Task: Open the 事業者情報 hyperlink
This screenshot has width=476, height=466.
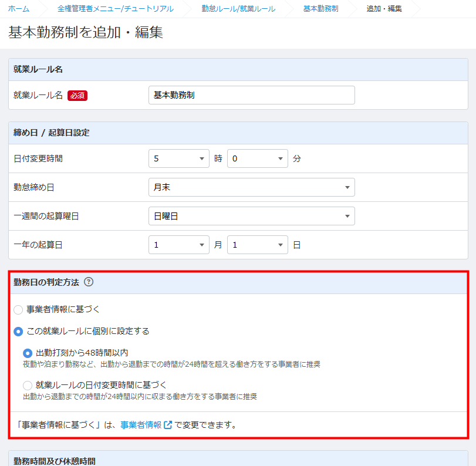Action: (x=141, y=425)
